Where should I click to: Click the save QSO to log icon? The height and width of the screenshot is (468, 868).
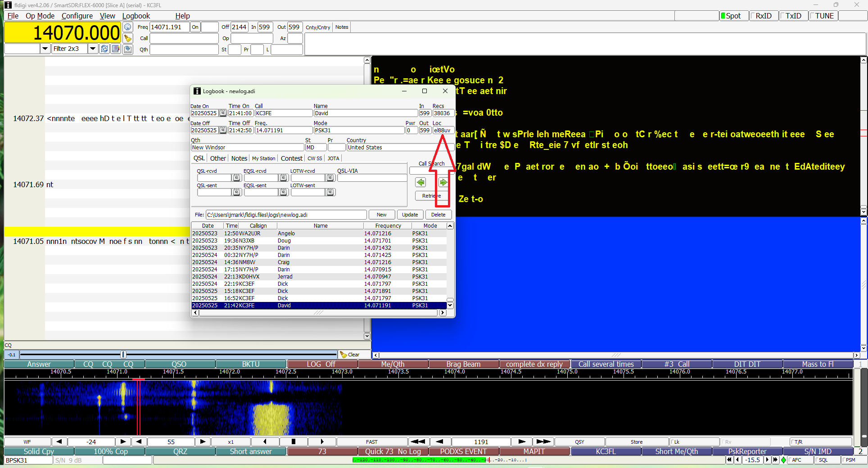(x=128, y=49)
